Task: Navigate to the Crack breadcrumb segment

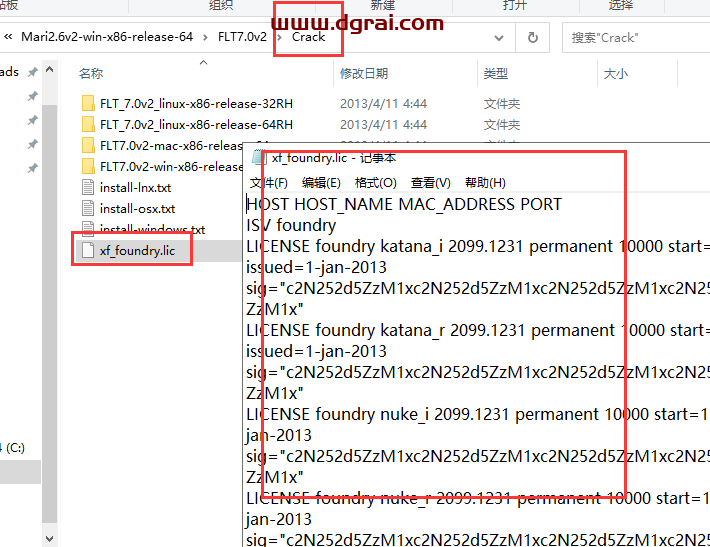Action: 308,37
